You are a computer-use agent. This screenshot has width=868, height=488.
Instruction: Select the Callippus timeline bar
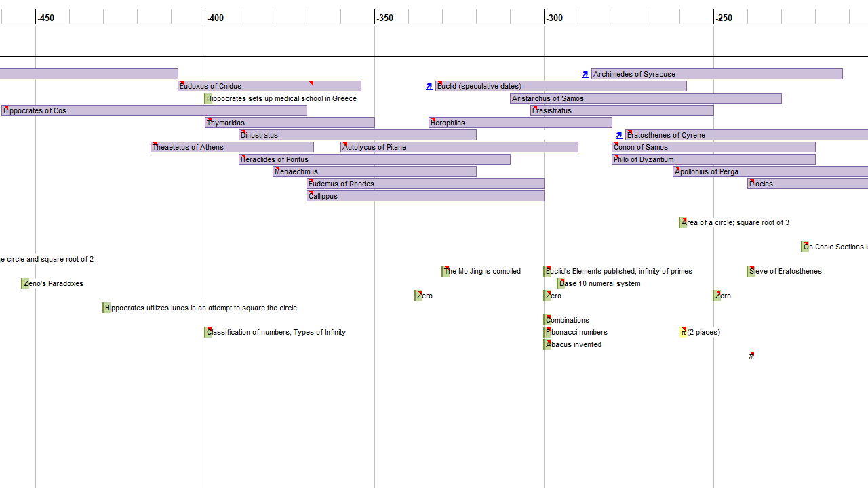pos(425,196)
